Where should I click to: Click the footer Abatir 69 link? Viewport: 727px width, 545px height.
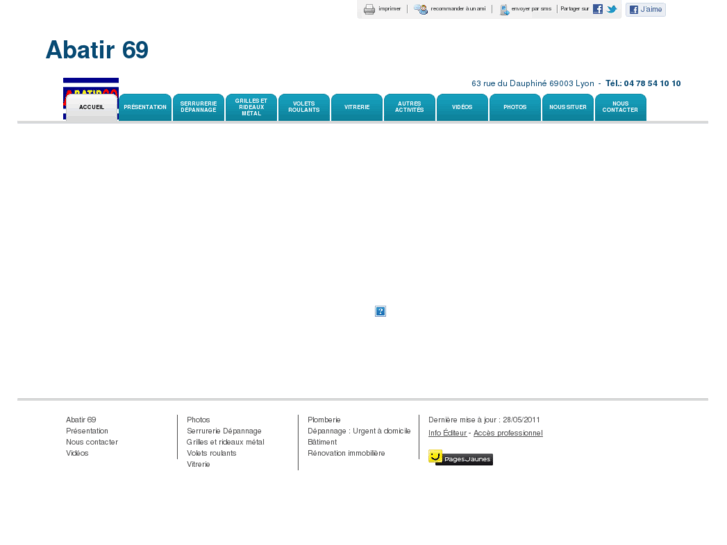[81, 420]
